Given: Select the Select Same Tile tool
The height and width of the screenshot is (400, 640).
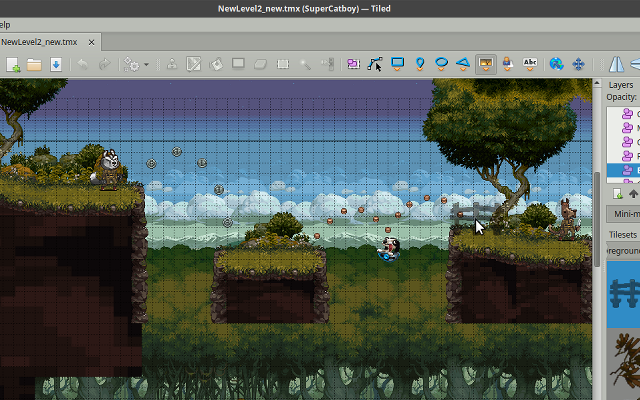Looking at the screenshot, I should (327, 64).
